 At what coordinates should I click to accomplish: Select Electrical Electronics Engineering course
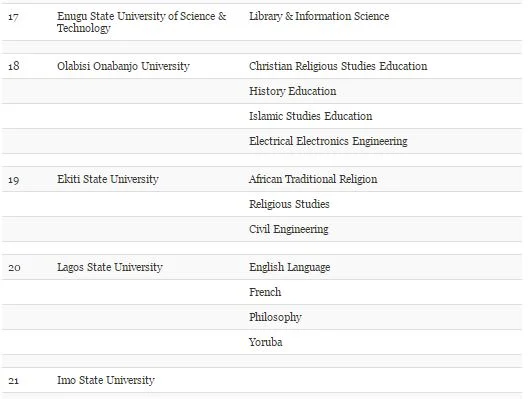point(328,141)
